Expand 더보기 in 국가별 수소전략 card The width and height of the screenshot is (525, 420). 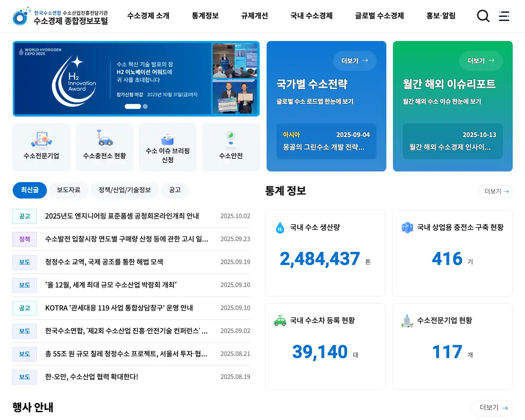pyautogui.click(x=354, y=61)
